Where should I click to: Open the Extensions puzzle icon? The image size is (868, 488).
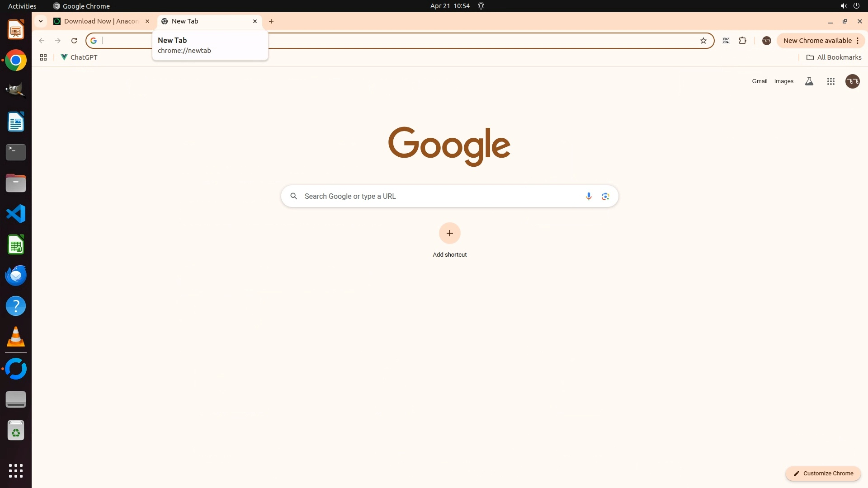[x=742, y=41]
